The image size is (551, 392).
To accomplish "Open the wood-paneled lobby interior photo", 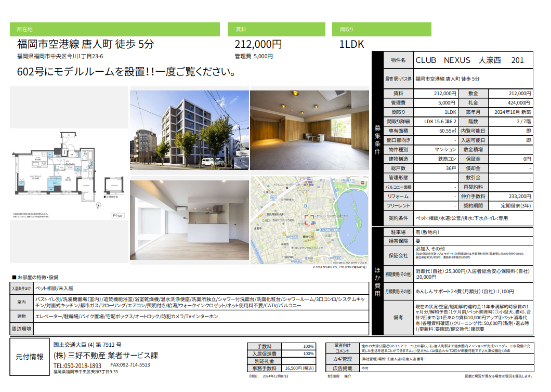I will click(x=310, y=130).
